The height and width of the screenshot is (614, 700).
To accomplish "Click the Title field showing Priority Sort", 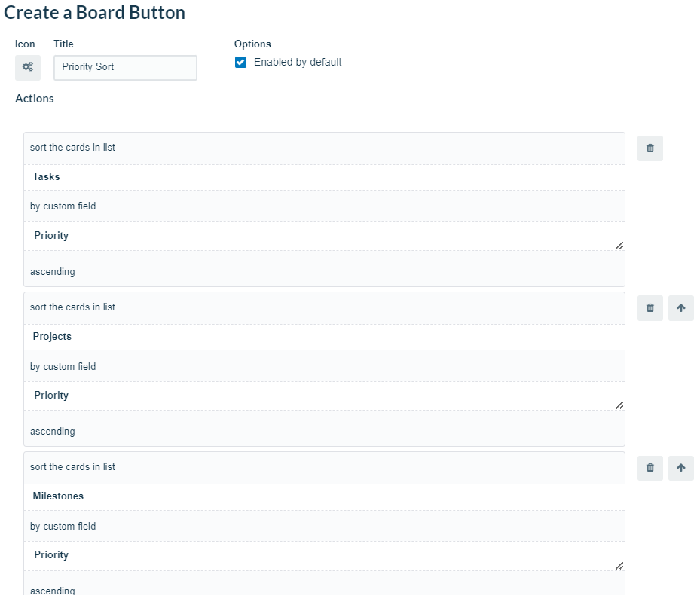I will [124, 68].
